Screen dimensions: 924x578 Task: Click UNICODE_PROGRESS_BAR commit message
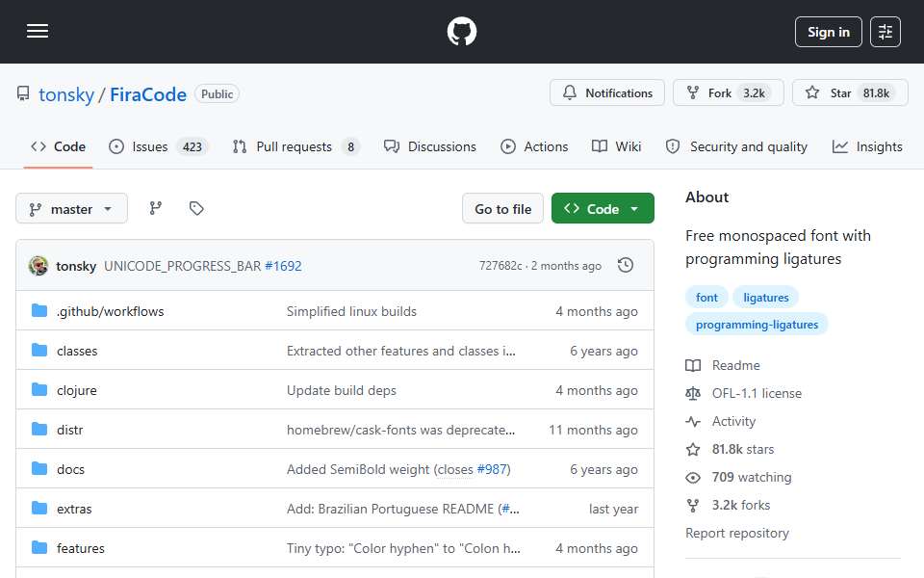tap(182, 266)
